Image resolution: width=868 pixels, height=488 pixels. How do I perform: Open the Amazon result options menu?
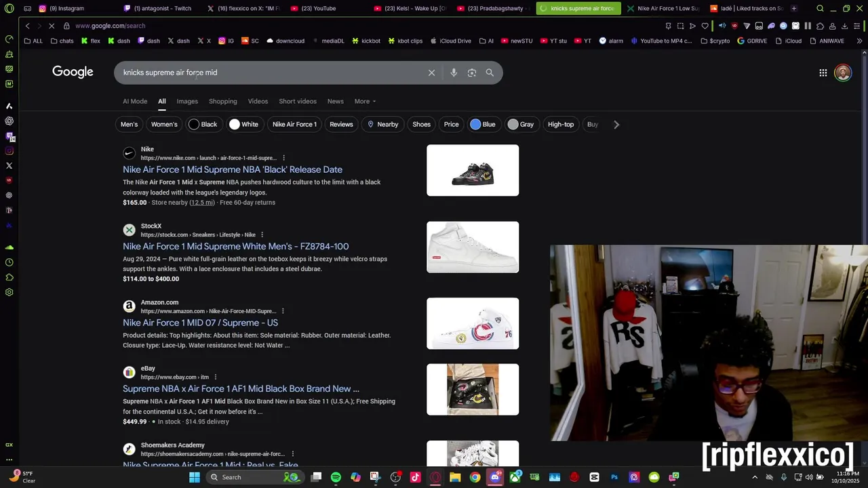tap(283, 311)
